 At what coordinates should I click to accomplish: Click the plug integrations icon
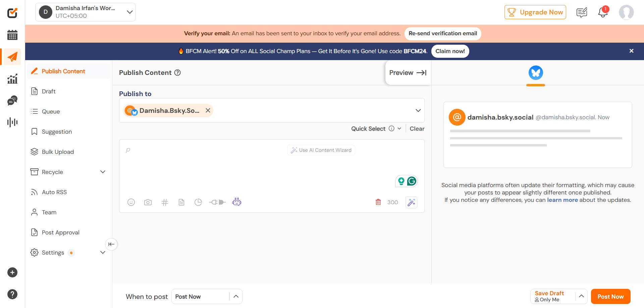click(x=217, y=202)
